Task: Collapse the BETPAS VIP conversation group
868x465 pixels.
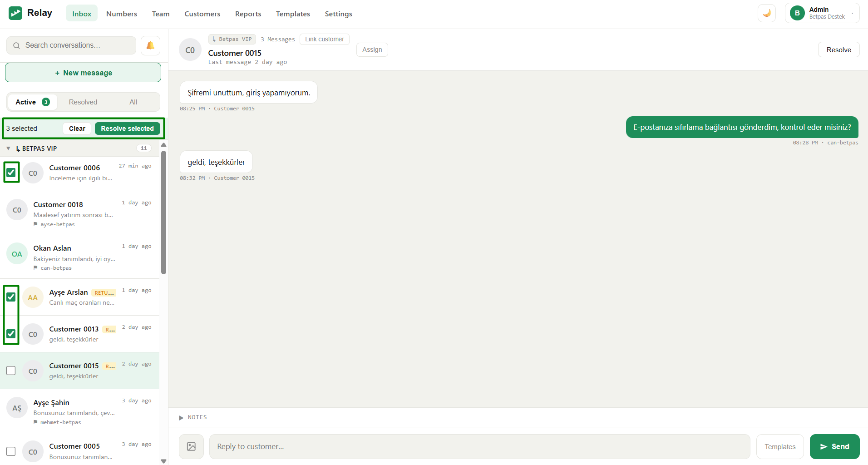Action: [8, 148]
